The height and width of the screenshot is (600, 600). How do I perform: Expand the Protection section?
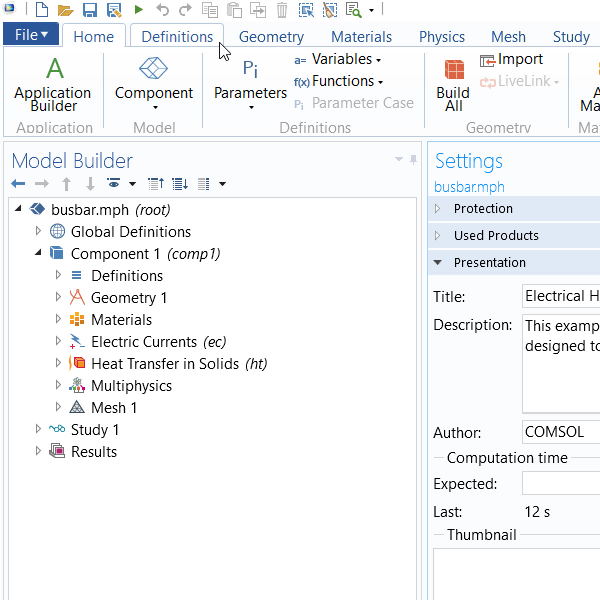pos(483,209)
